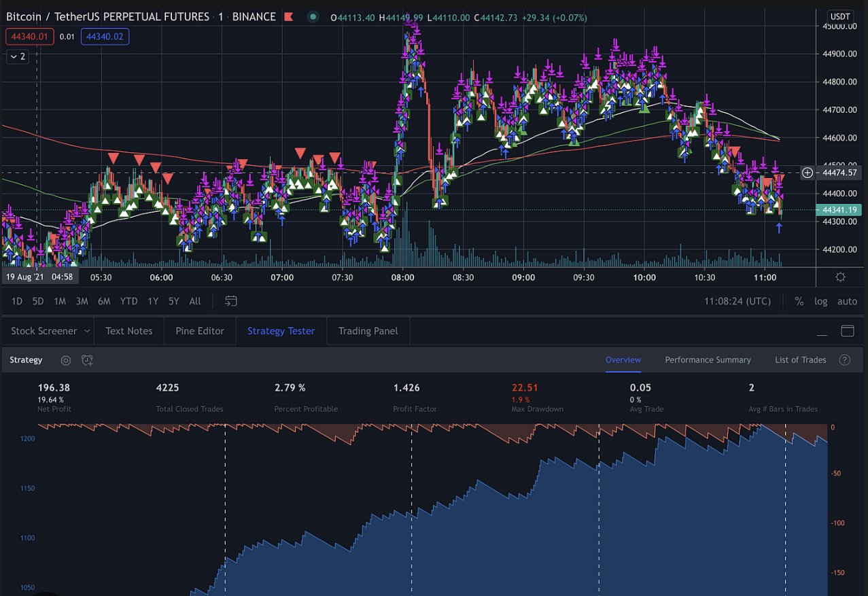Open strategy settings gear icon
868x596 pixels.
pyautogui.click(x=66, y=360)
